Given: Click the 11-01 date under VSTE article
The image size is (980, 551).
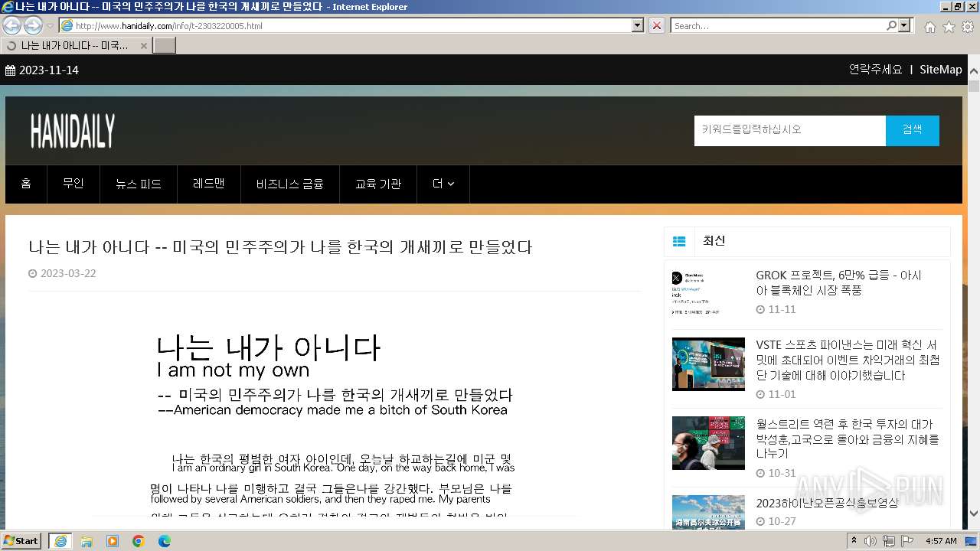Looking at the screenshot, I should (782, 395).
